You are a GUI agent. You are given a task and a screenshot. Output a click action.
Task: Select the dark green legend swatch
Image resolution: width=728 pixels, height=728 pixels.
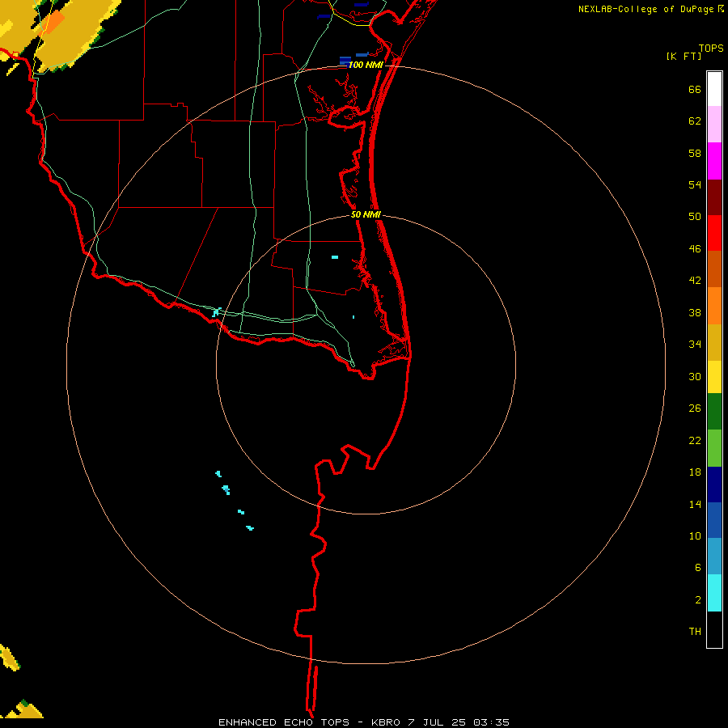pos(714,412)
